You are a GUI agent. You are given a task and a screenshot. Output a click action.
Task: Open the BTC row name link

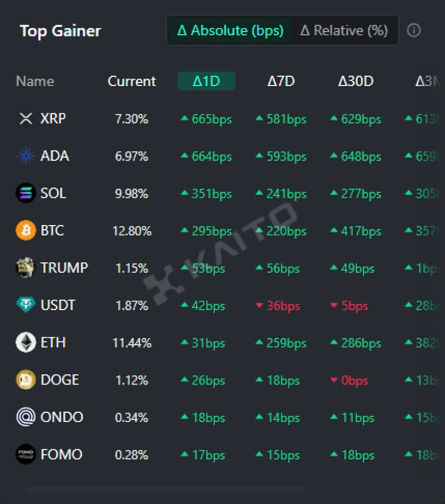(x=52, y=231)
